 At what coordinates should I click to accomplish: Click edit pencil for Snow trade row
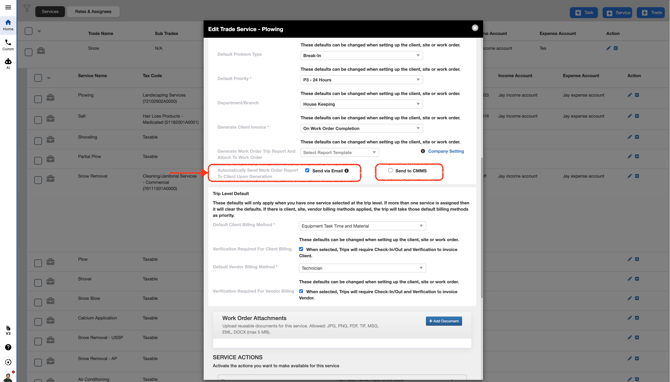point(608,48)
